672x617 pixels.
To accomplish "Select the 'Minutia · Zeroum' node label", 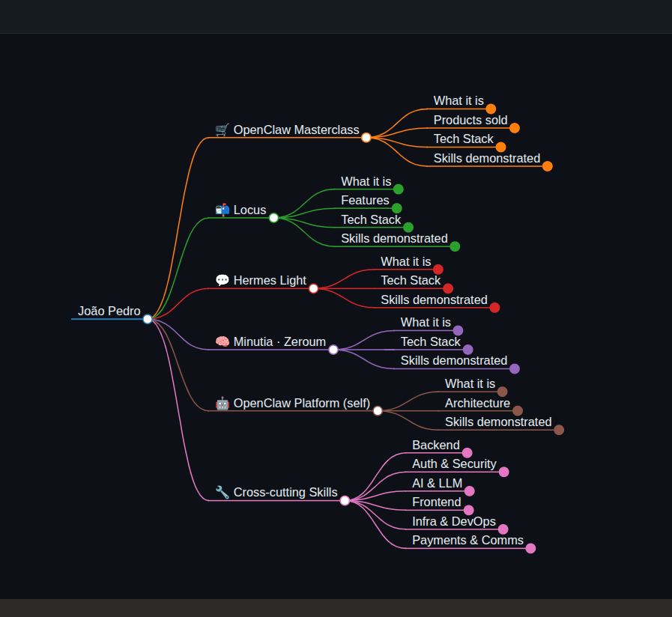I will point(279,342).
